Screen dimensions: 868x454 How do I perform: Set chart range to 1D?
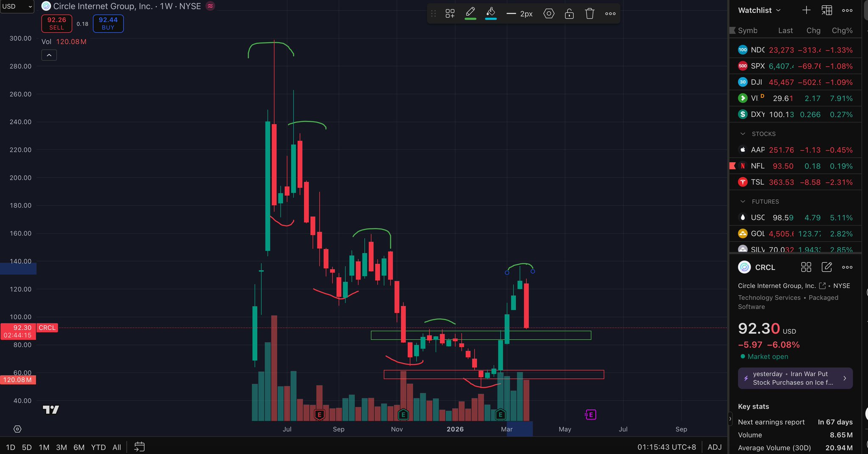[x=11, y=447]
